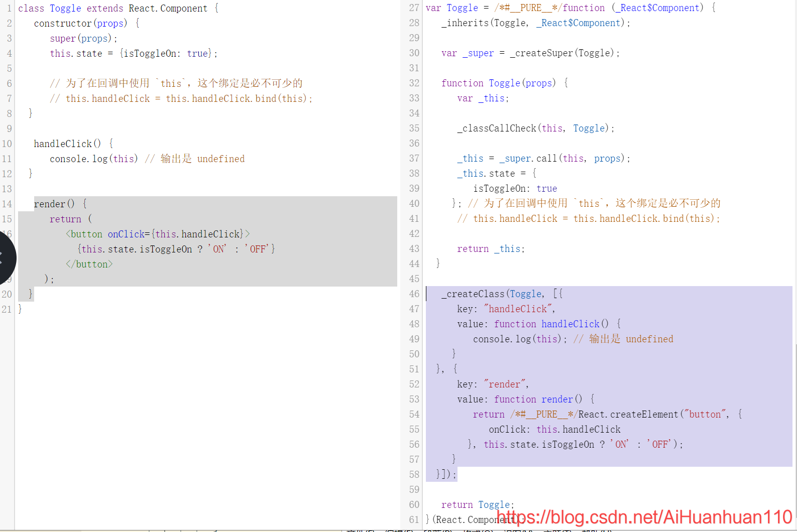
Task: Click 'key: "handleClick",' on line 47
Action: point(506,309)
